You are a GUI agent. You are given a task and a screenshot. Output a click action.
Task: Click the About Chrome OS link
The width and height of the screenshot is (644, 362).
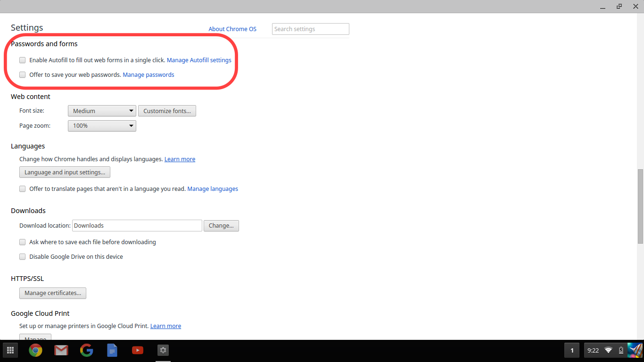pyautogui.click(x=232, y=29)
